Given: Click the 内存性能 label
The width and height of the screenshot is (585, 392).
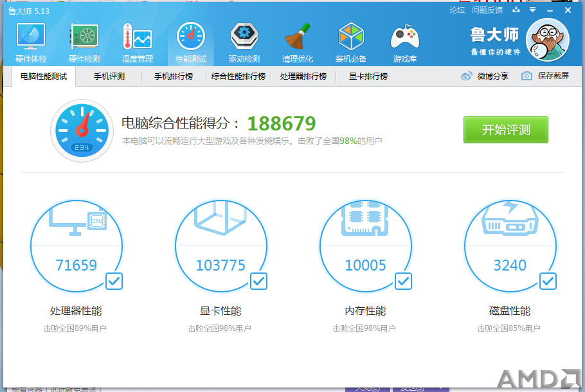Looking at the screenshot, I should pyautogui.click(x=365, y=310).
